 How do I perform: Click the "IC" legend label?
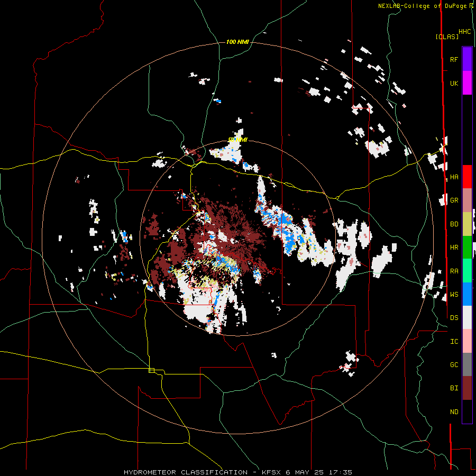[x=454, y=341]
